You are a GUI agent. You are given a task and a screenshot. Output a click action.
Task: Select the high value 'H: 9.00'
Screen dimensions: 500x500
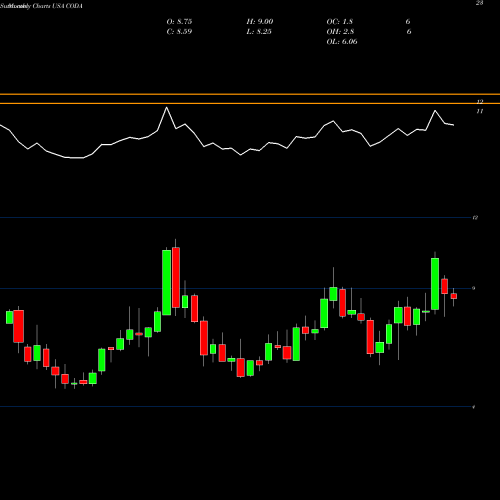(260, 22)
